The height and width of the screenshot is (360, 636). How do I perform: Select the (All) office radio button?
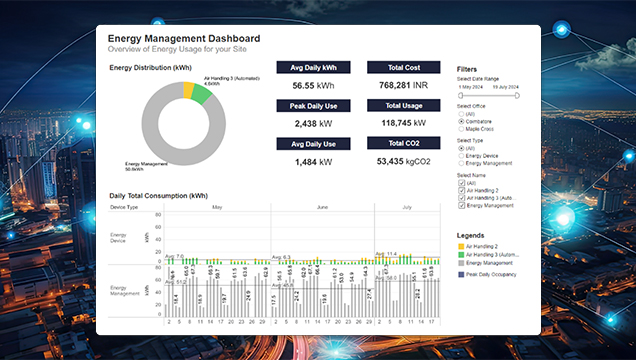click(461, 114)
